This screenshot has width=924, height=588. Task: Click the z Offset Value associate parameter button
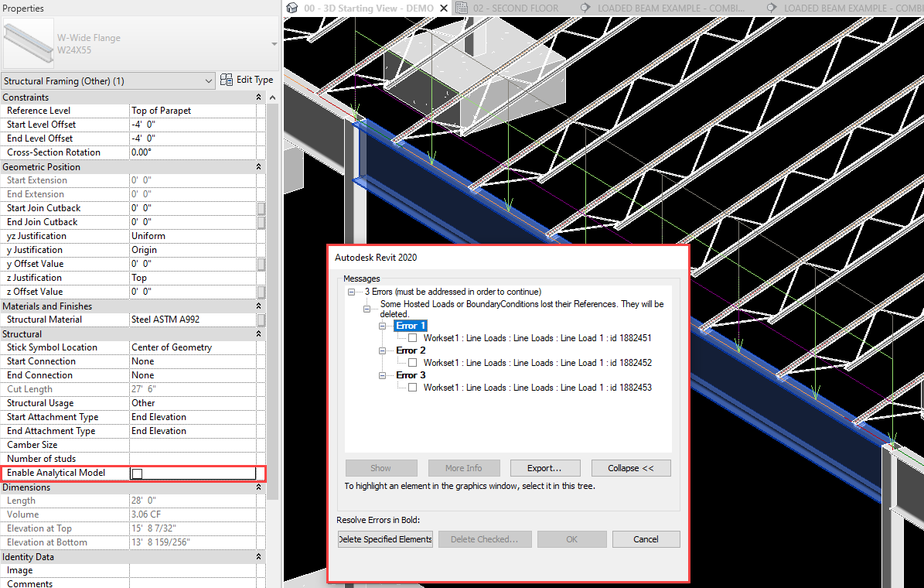[261, 292]
